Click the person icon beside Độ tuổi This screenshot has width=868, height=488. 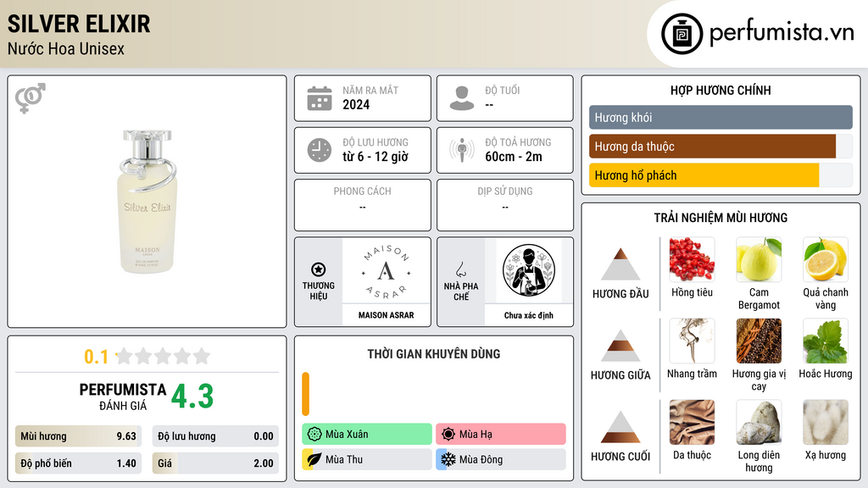pos(462,98)
